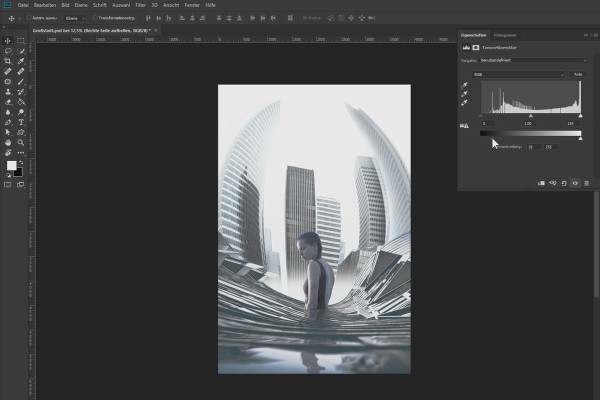Collapse the Properties panel with double arrows

(586, 35)
